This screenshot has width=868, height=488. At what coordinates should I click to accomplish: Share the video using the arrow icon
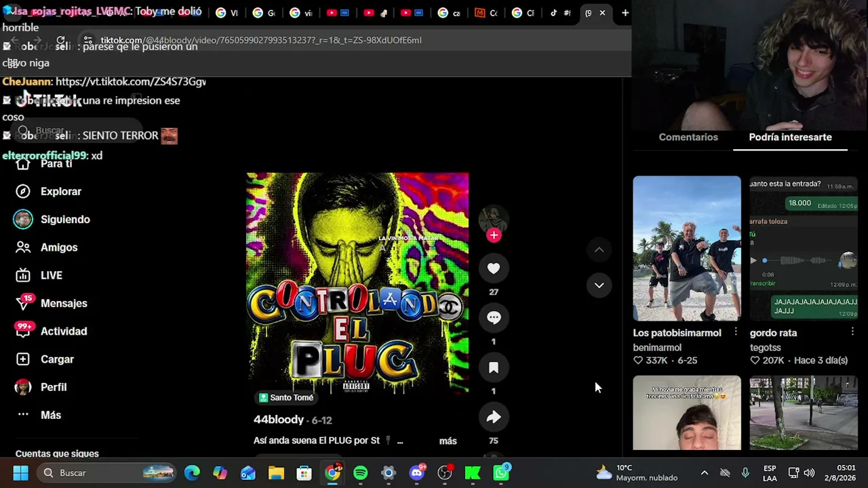pos(494,418)
